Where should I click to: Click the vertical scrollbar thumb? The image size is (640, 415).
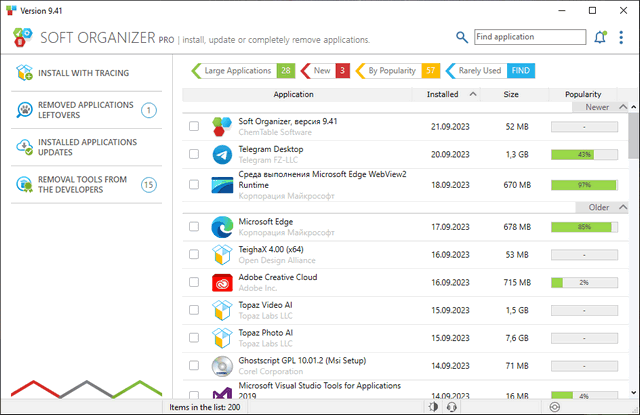pos(633,135)
